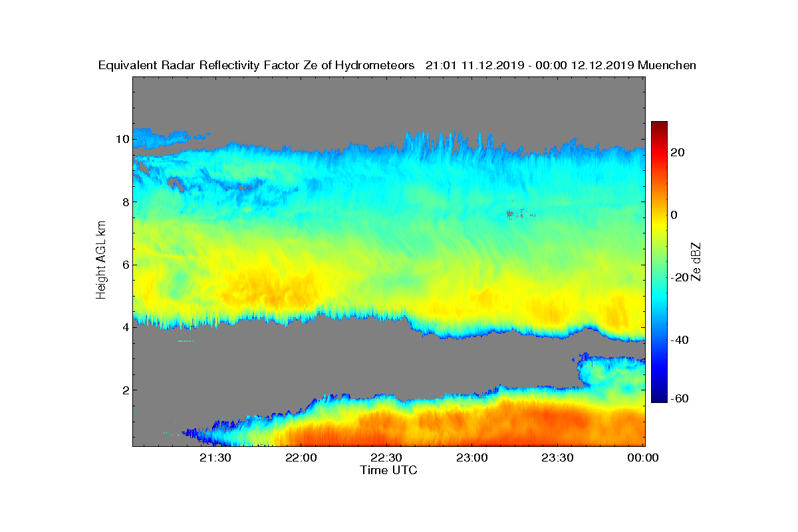Click the 23:30 time tick label
The height and width of the screenshot is (532, 798).
pos(557,458)
